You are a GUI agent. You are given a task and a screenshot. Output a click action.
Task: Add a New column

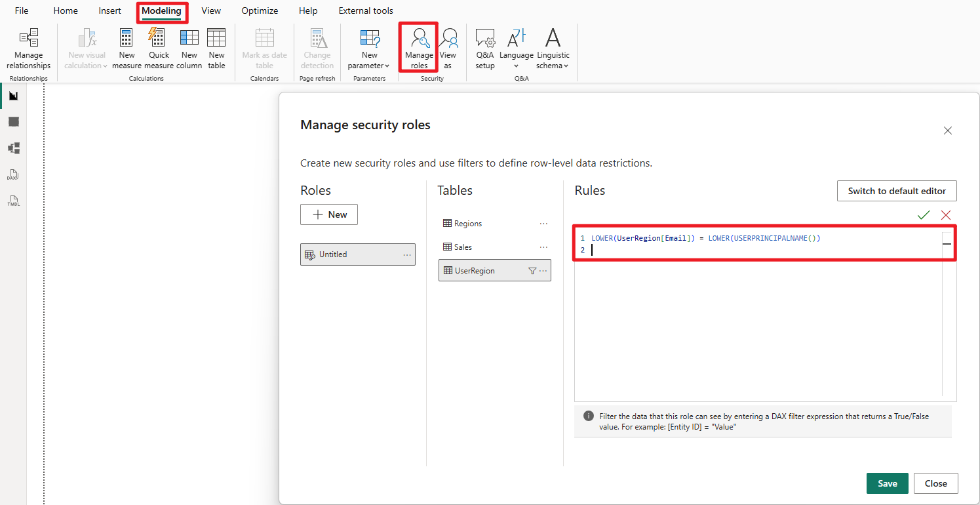point(189,49)
